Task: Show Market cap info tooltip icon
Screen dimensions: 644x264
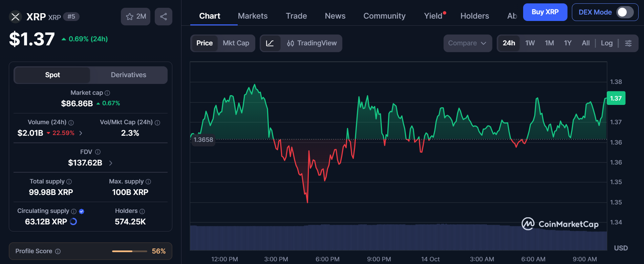Action: pos(107,93)
